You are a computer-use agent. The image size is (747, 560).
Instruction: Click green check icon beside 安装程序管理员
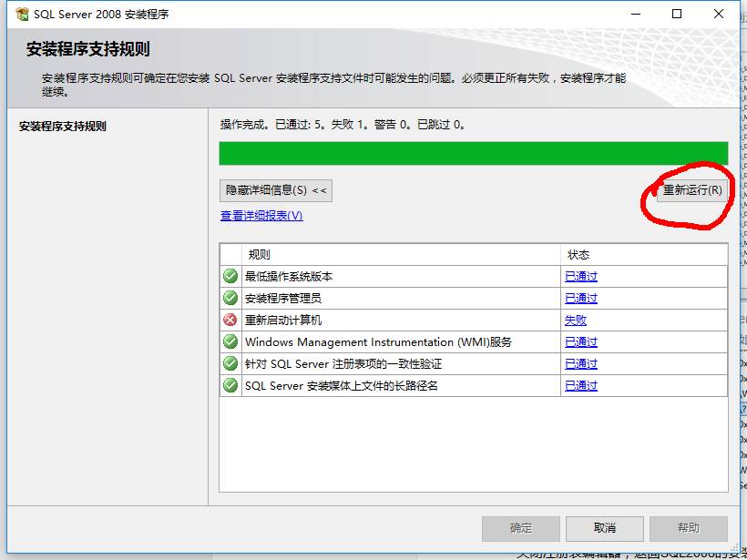click(x=230, y=298)
